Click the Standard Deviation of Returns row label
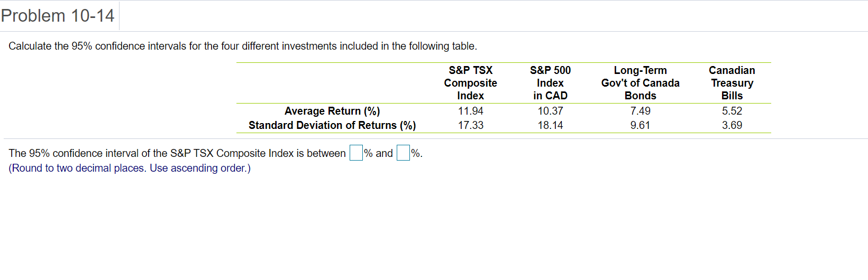This screenshot has width=868, height=280. click(332, 125)
